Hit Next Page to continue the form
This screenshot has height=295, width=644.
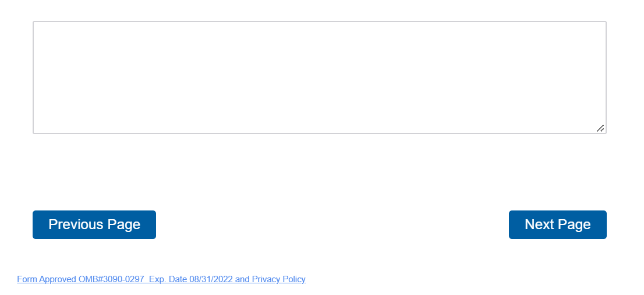tap(557, 224)
